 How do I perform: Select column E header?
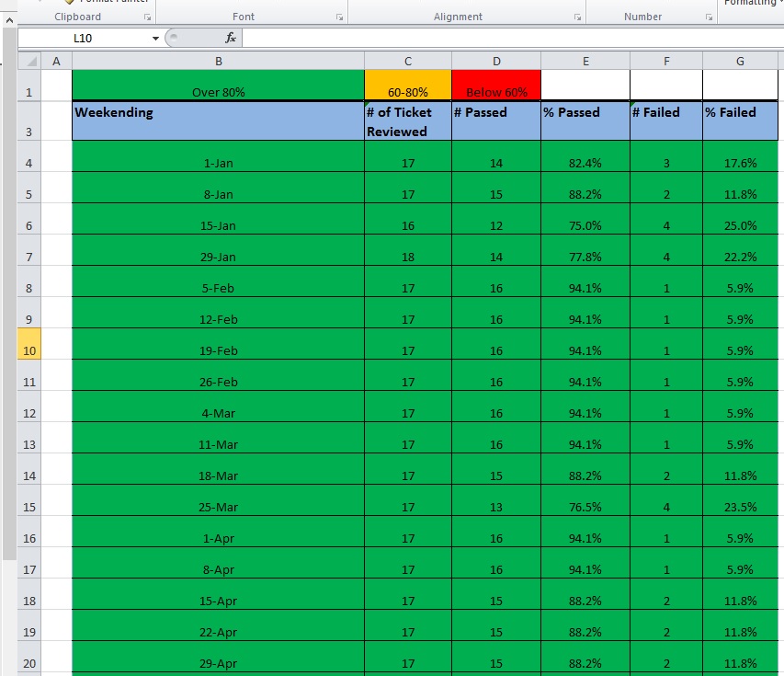[585, 61]
